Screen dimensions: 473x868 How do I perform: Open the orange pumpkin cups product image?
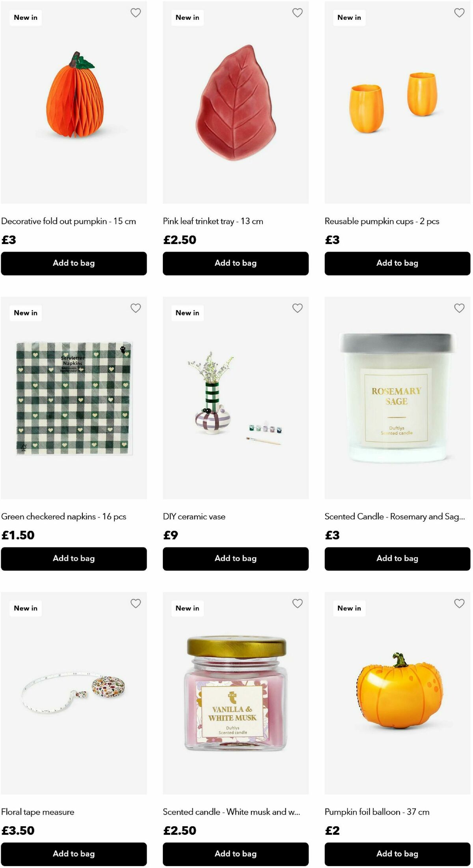(397, 103)
